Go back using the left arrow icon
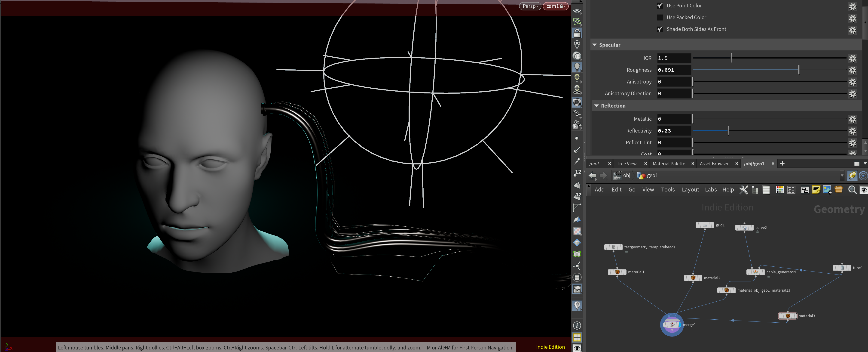Image resolution: width=868 pixels, height=352 pixels. pyautogui.click(x=592, y=176)
